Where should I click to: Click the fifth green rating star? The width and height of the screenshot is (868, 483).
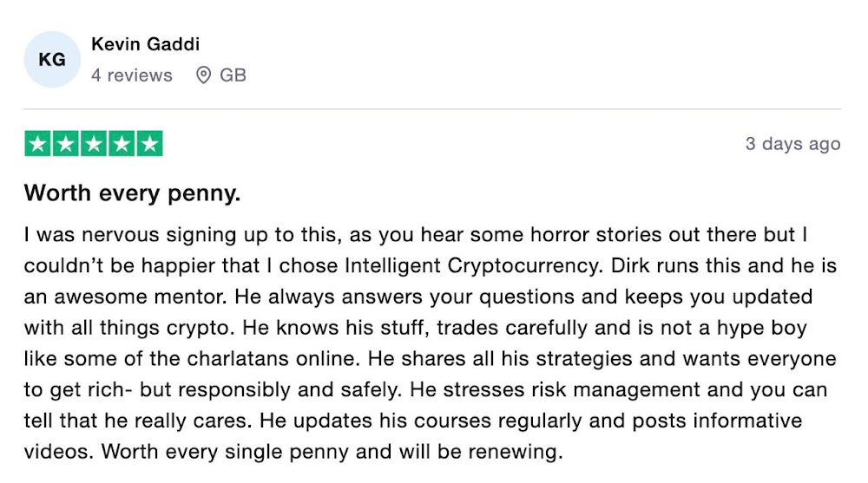149,144
